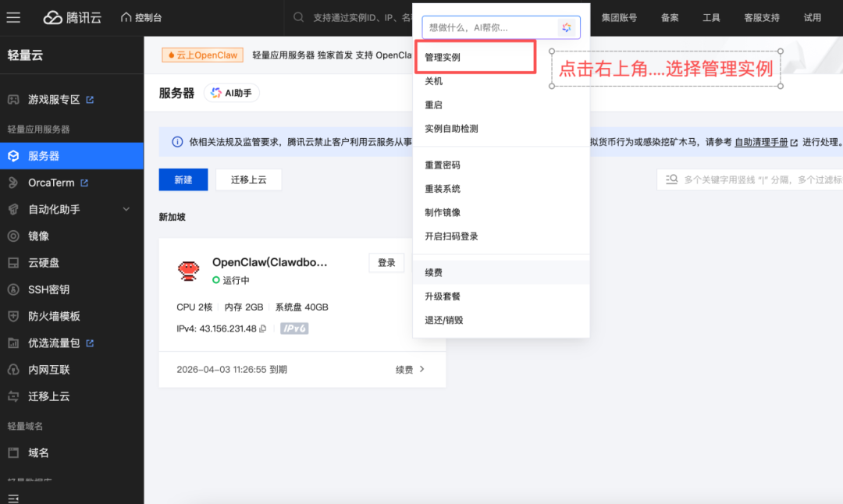843x504 pixels.
Task: Select 实例自助检测 menu entry
Action: point(500,129)
